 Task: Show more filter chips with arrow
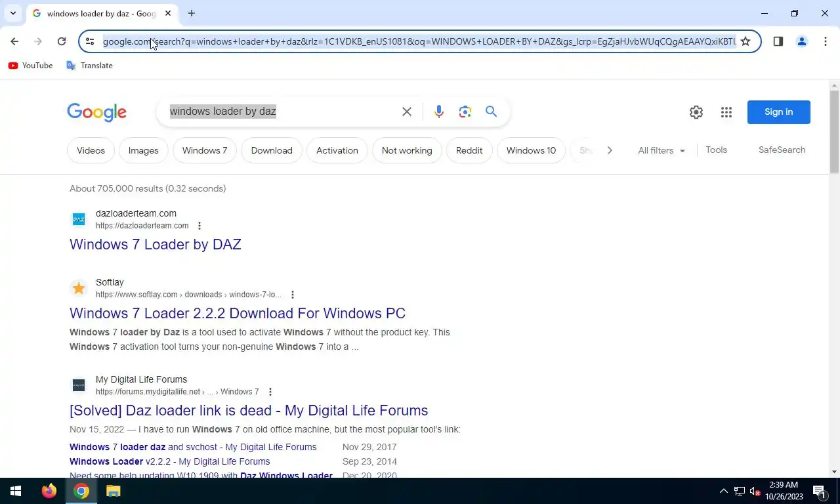point(610,150)
